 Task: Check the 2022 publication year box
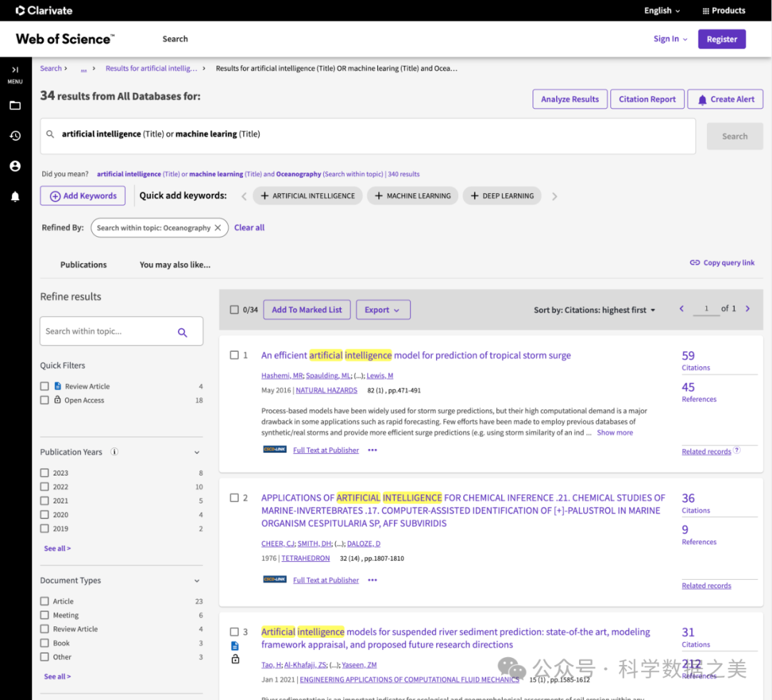pyautogui.click(x=45, y=487)
